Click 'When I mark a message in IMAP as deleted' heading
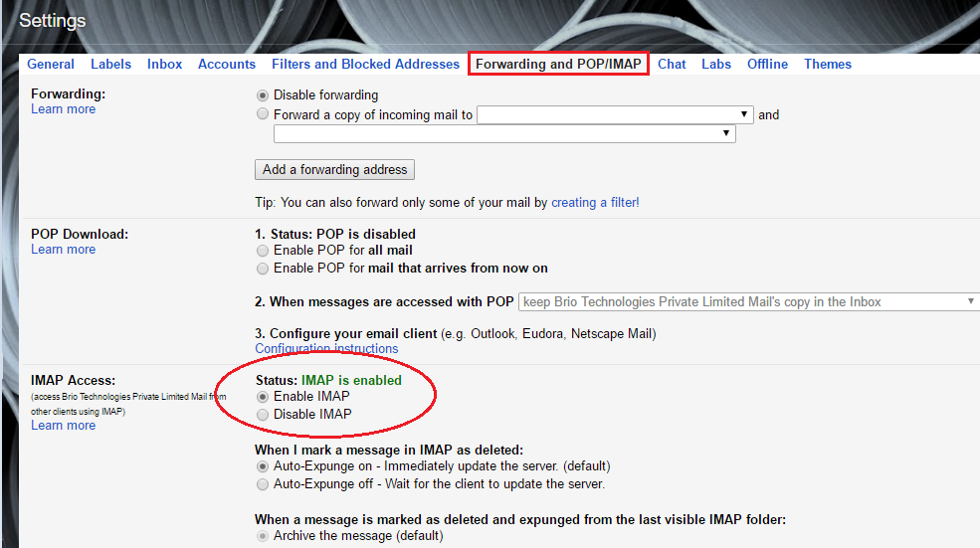This screenshot has width=980, height=548. (389, 450)
